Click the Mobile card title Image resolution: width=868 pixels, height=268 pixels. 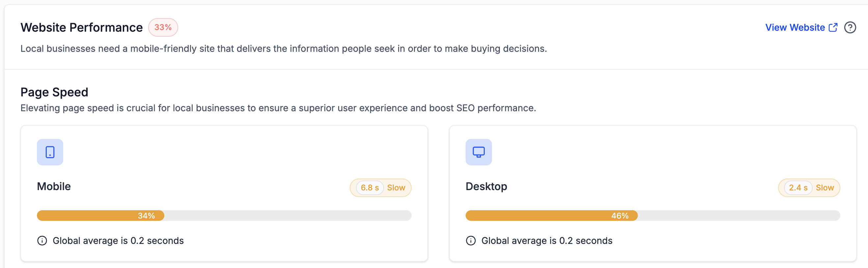[x=54, y=186]
